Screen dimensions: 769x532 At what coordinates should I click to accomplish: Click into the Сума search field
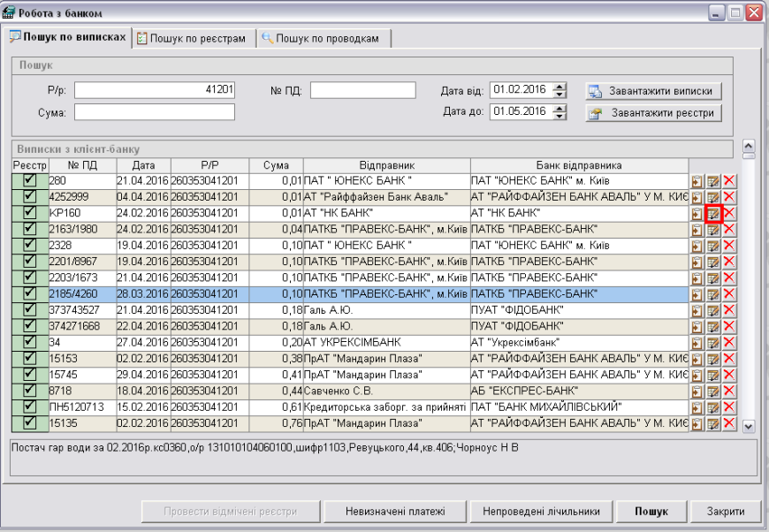coord(155,112)
